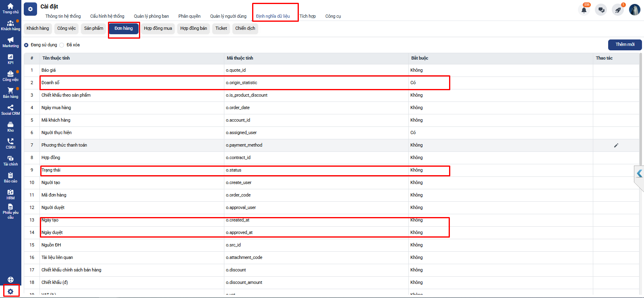Image resolution: width=644 pixels, height=298 pixels.
Task: Click the user profile avatar
Action: pyautogui.click(x=634, y=10)
